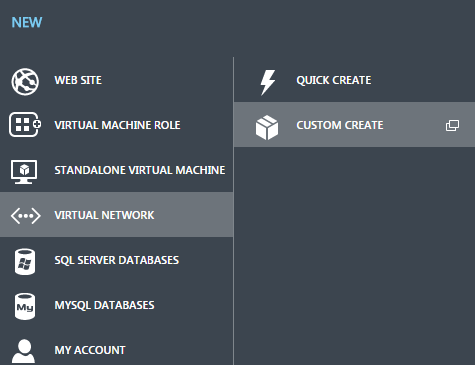Open the WEB SITE menu entry
475x365 pixels.
pos(117,80)
